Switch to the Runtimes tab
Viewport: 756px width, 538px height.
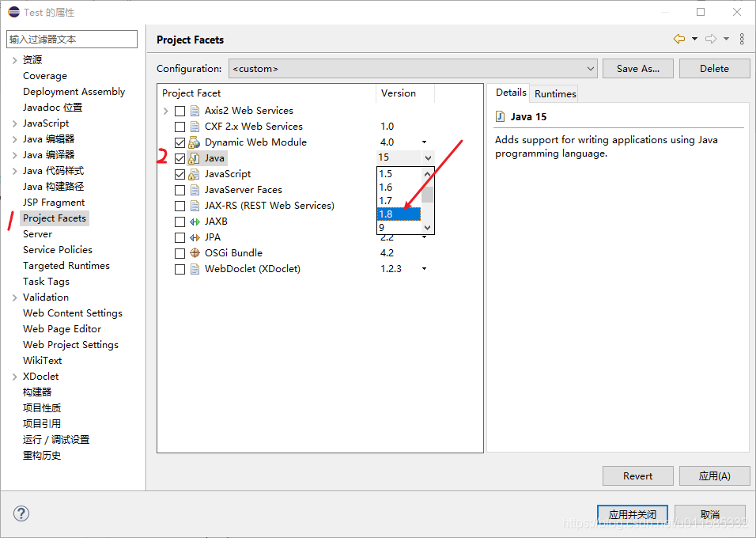tap(555, 93)
